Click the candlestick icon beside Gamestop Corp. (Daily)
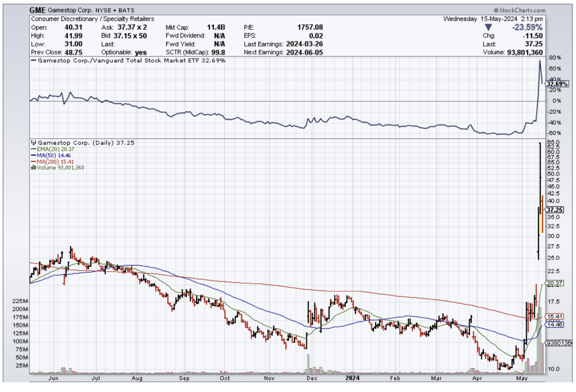The height and width of the screenshot is (392, 576). (33, 143)
